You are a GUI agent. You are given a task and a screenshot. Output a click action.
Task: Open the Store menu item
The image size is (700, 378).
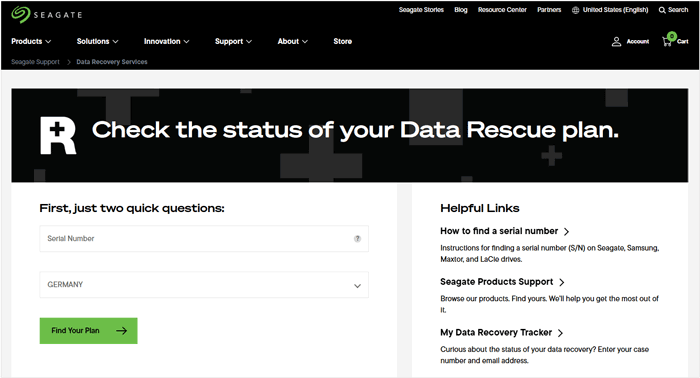(342, 41)
